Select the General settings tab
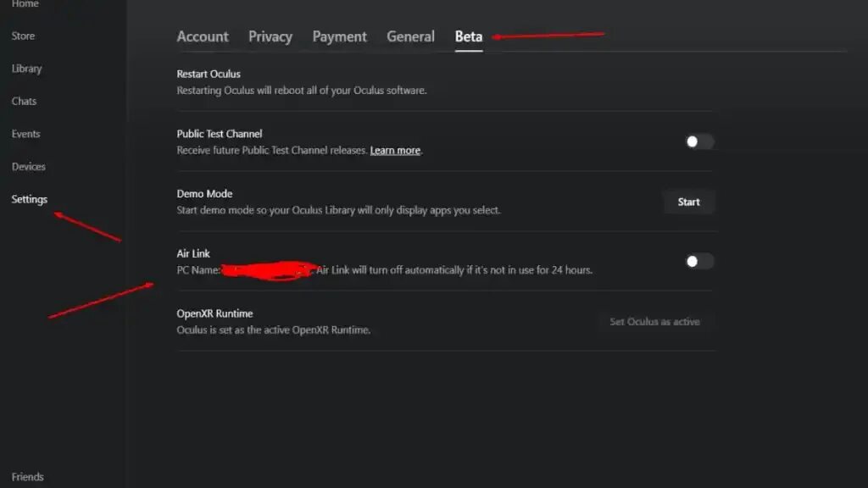Screen dimensions: 868x488 pos(410,36)
